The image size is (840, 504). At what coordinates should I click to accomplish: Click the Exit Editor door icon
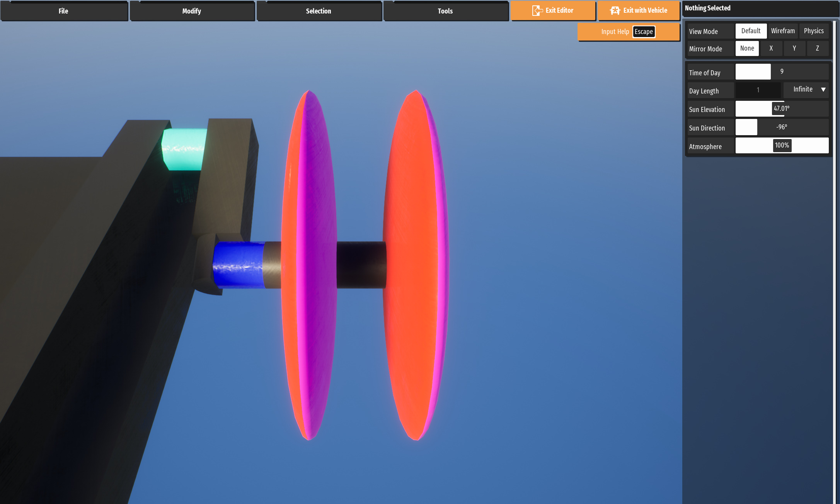point(537,10)
